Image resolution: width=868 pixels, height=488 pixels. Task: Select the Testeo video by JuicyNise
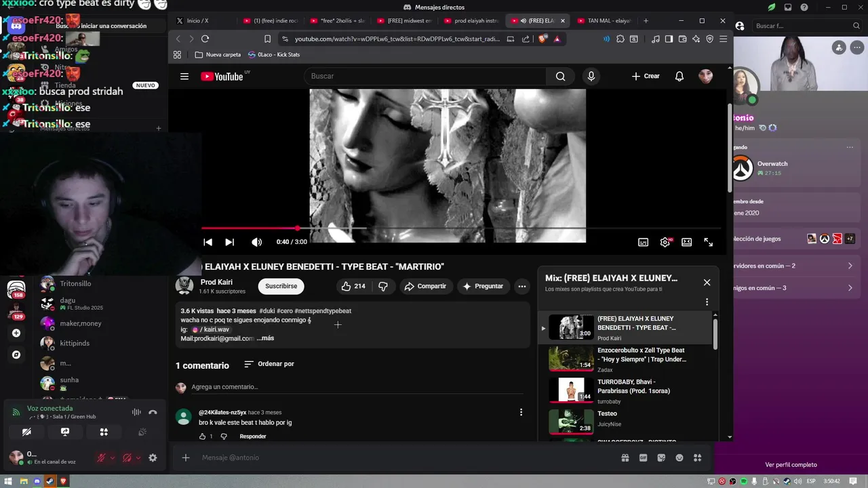coord(627,422)
